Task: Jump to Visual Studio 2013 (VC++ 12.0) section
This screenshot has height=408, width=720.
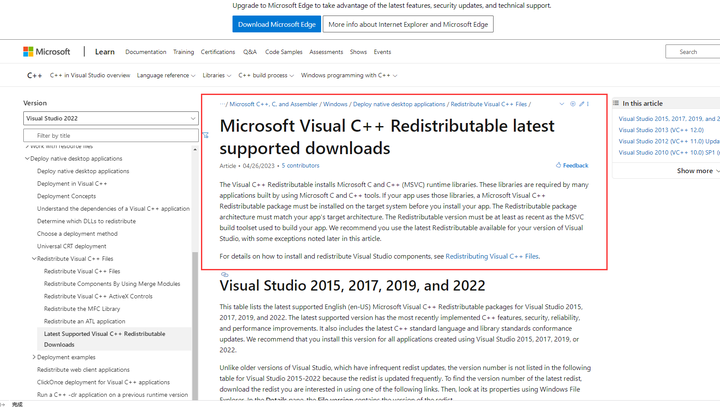Action: 661,130
